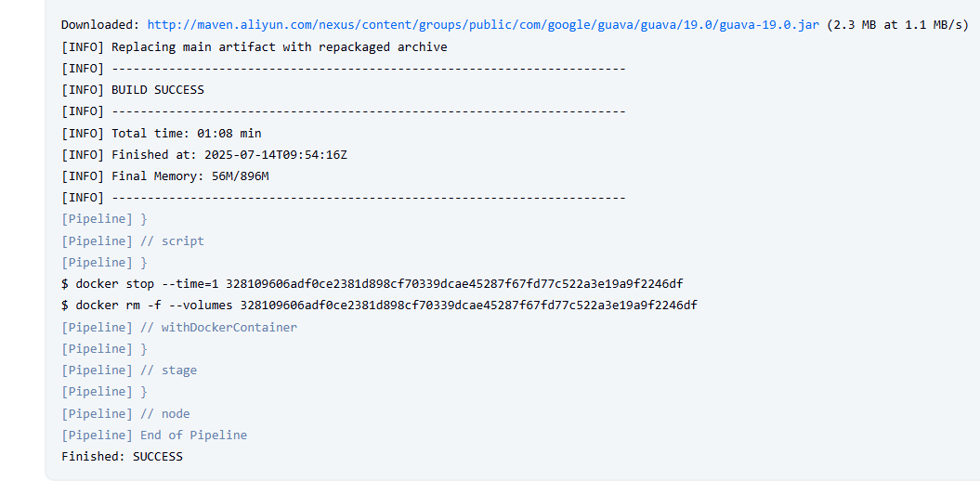
Task: Click the "Downloaded:" label text
Action: pos(100,25)
